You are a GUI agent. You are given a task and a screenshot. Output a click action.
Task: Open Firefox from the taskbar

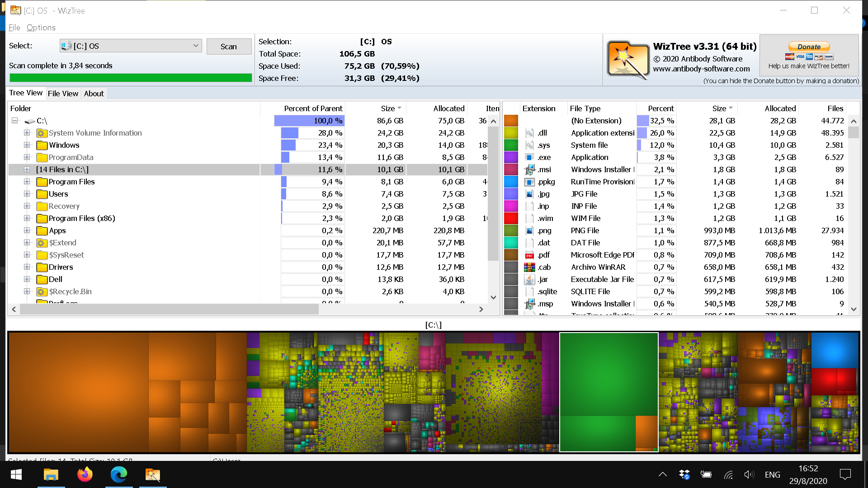[85, 474]
